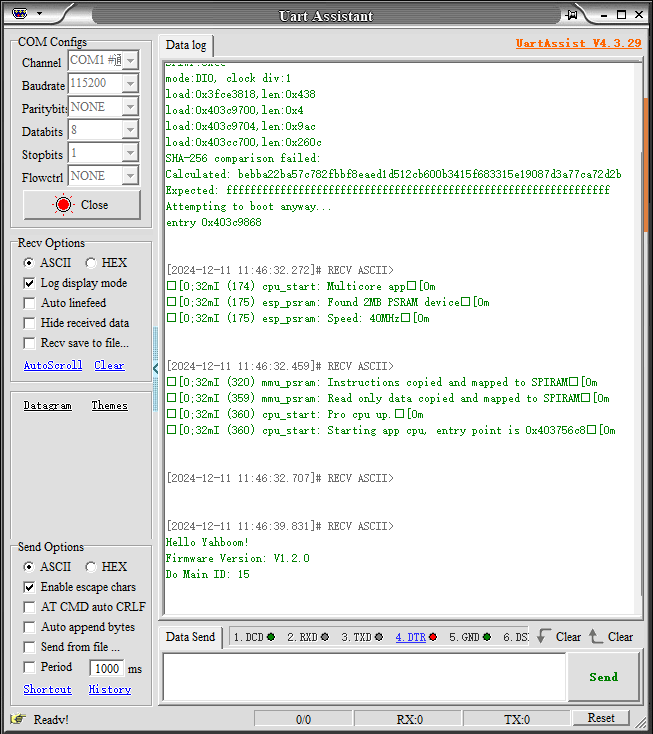
Task: Enable AT CMD auto CRLF checkbox
Action: click(x=29, y=607)
